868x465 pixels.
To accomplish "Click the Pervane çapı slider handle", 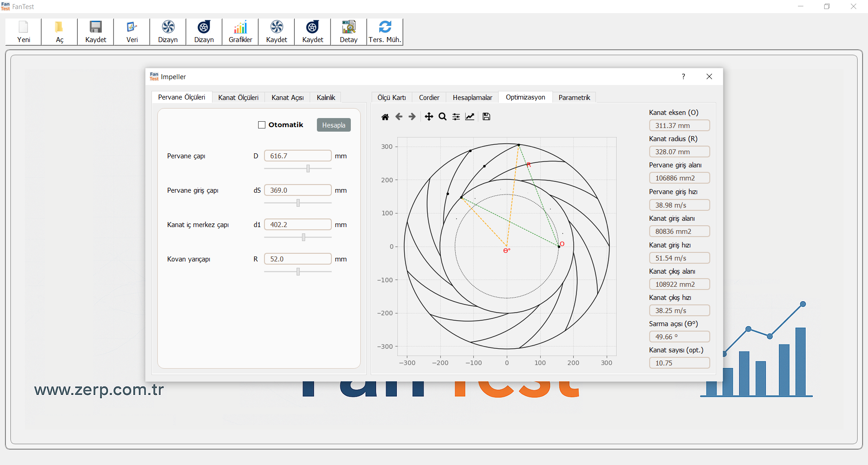I will coord(308,169).
